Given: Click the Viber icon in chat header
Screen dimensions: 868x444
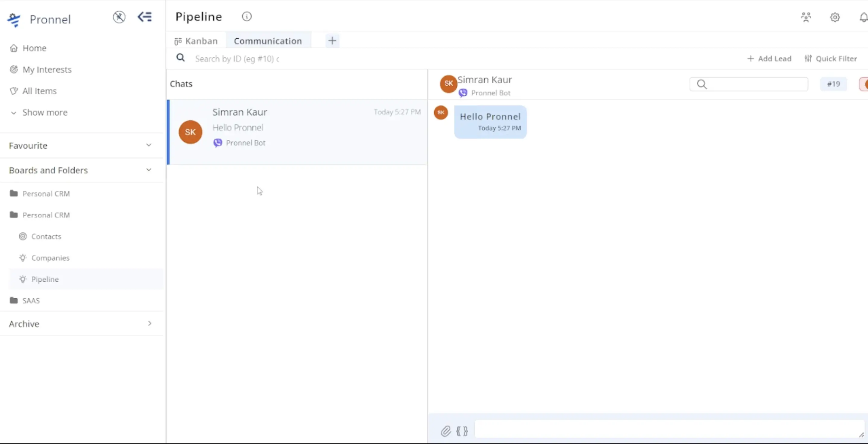Looking at the screenshot, I should [x=463, y=93].
